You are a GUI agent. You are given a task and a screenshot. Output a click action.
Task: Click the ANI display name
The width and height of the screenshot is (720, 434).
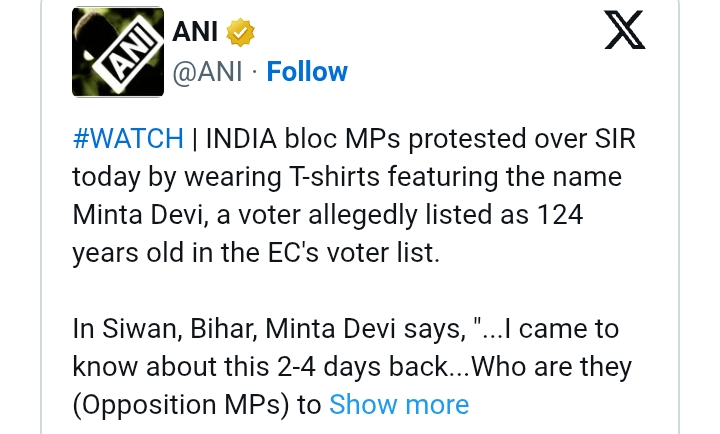198,34
